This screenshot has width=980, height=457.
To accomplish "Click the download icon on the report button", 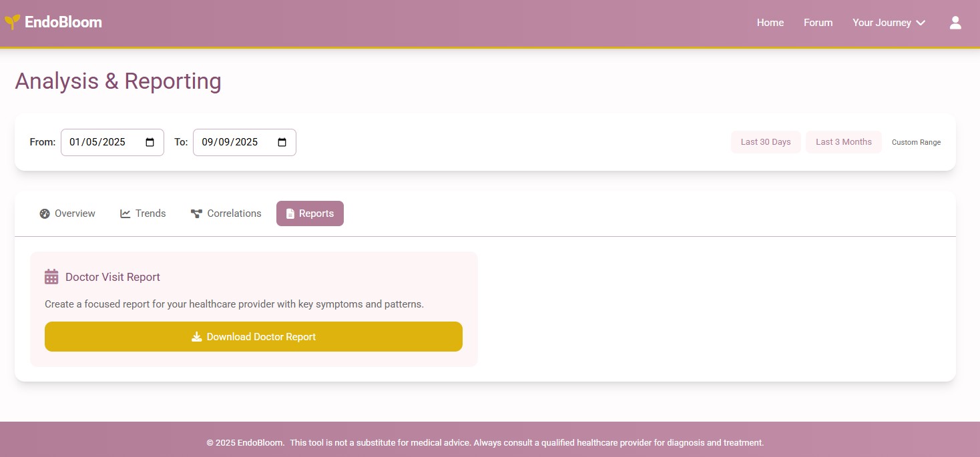I will pyautogui.click(x=196, y=337).
